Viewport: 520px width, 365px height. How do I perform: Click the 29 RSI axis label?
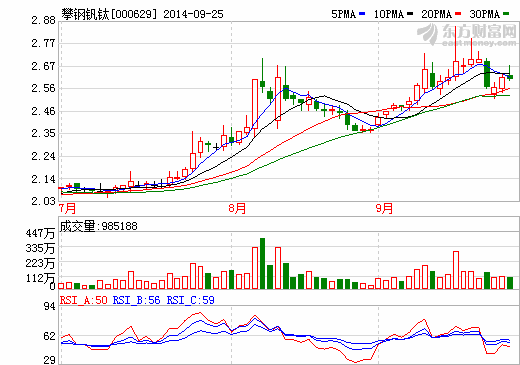pyautogui.click(x=49, y=360)
